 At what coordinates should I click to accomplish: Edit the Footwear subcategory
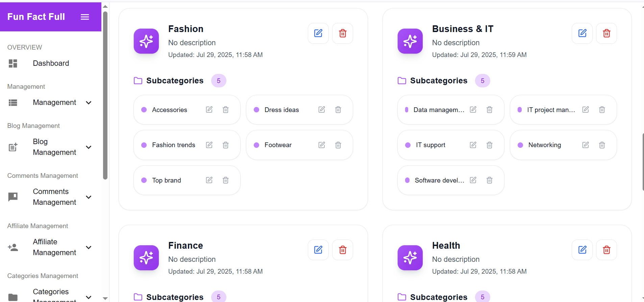tap(322, 145)
